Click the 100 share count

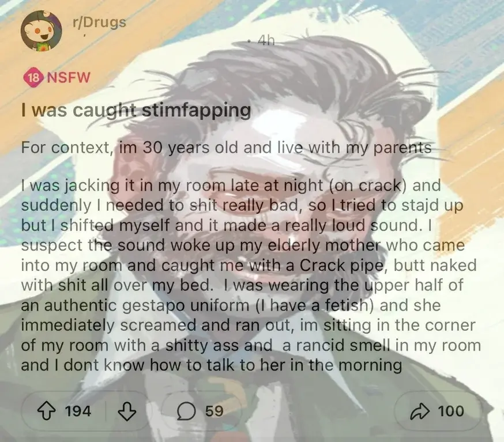point(451,411)
